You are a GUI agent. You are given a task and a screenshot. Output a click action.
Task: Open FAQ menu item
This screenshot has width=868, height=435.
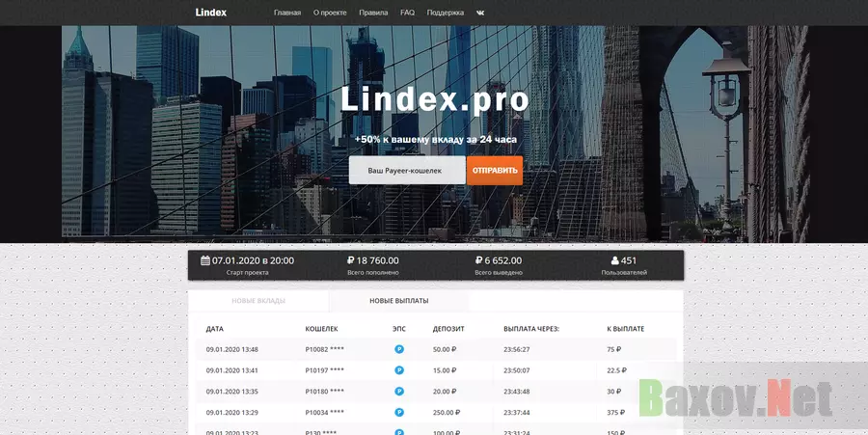(x=407, y=13)
